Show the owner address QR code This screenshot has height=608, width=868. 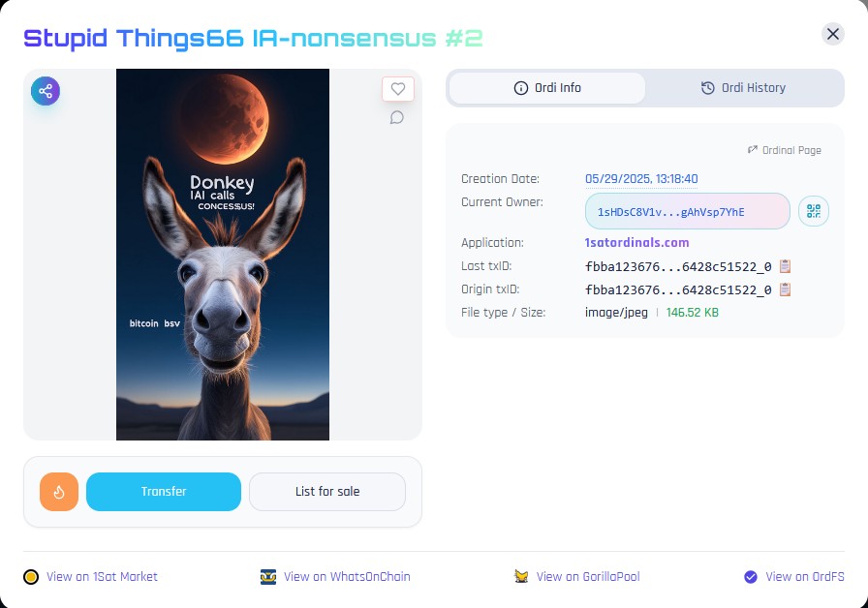point(813,211)
